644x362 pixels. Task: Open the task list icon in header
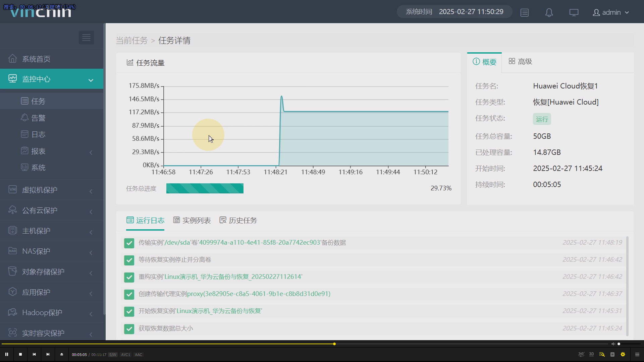tap(525, 13)
